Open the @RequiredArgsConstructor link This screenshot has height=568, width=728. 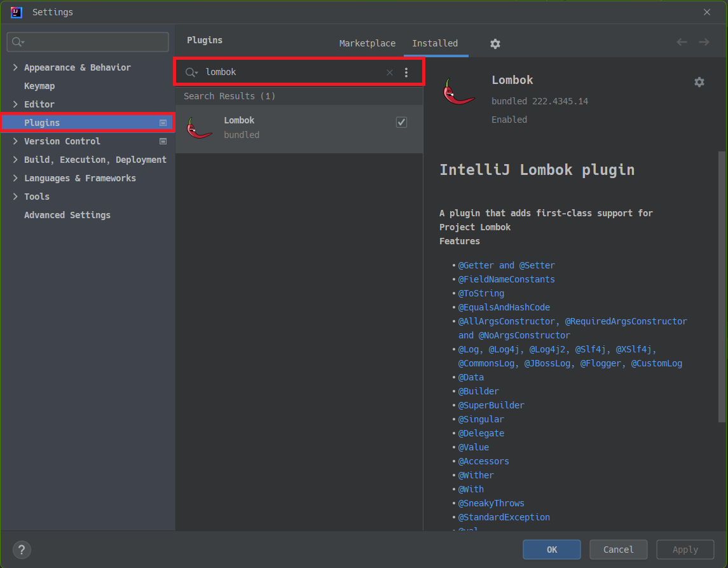pos(626,321)
